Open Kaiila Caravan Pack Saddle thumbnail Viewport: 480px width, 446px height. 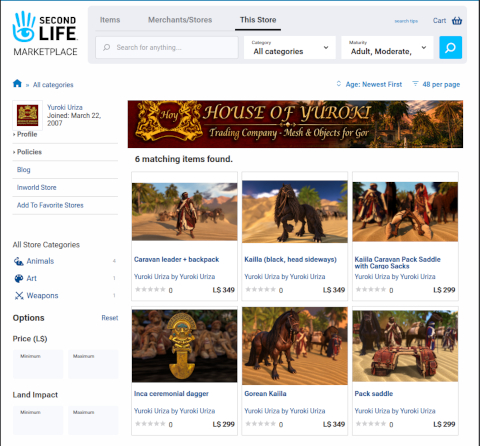(405, 212)
